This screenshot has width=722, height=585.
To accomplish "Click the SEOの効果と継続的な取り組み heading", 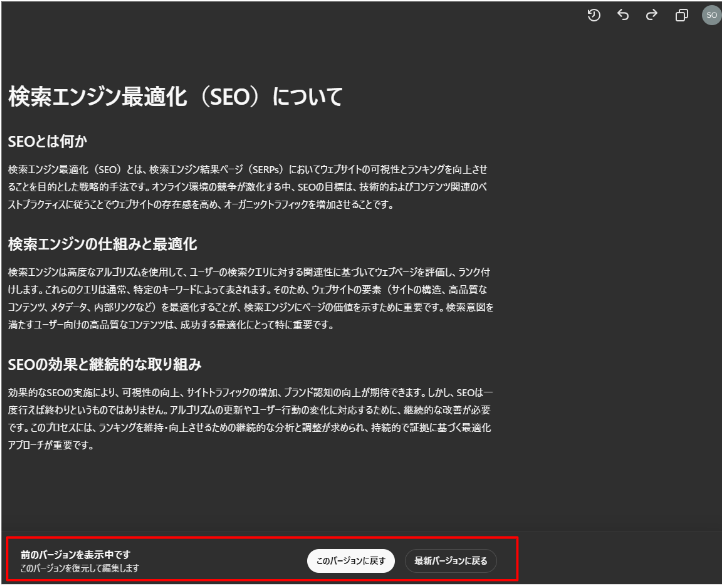I will [105, 364].
